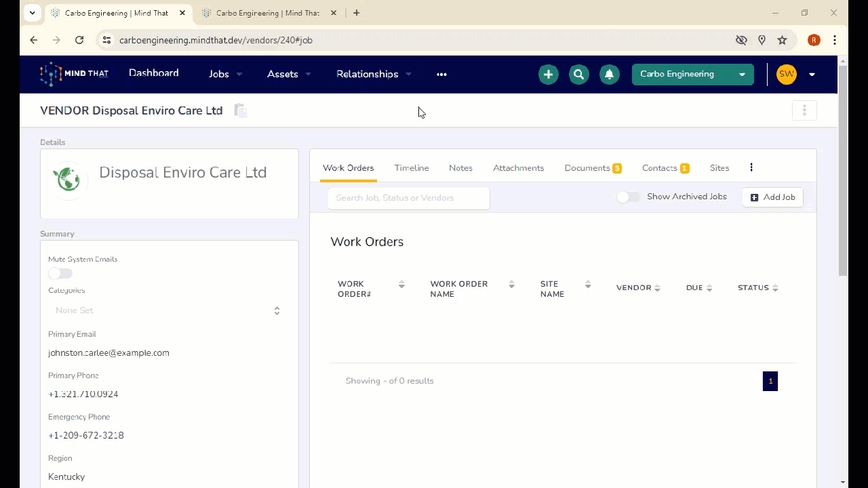Expand the Jobs navigation dropdown
The image size is (868, 488).
[225, 74]
